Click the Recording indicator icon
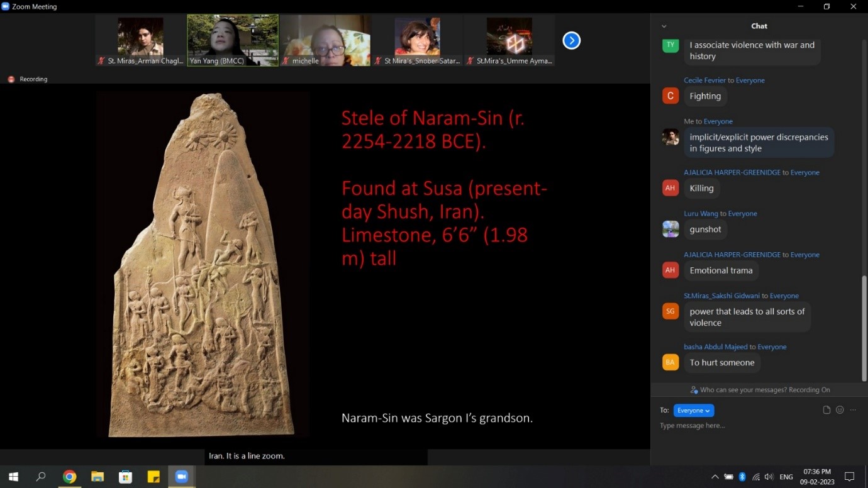868x488 pixels. coord(11,79)
